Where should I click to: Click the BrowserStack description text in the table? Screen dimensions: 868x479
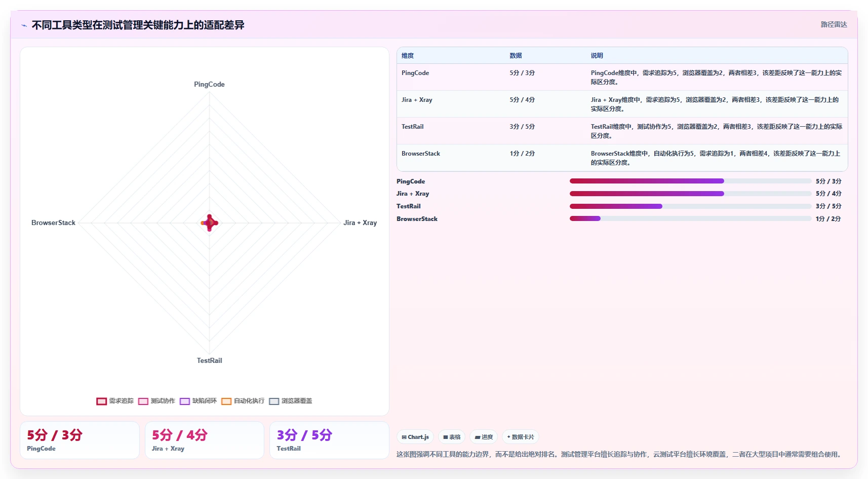715,158
